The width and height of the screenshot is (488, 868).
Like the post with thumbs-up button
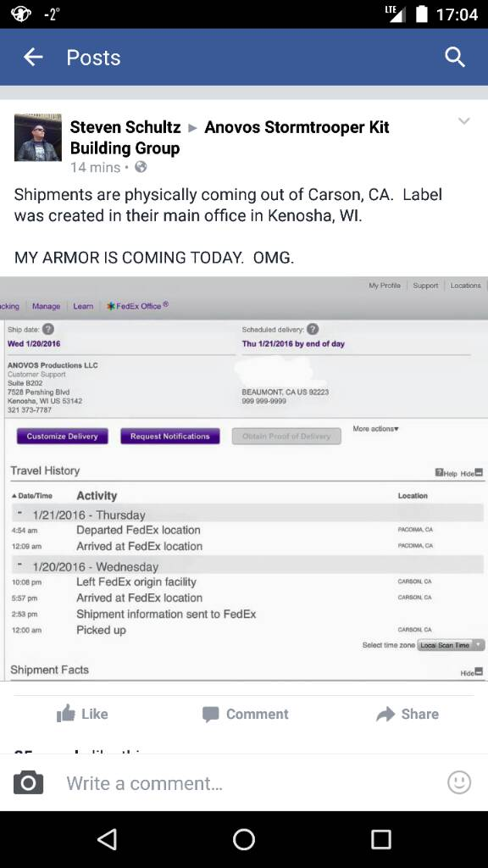click(x=82, y=714)
